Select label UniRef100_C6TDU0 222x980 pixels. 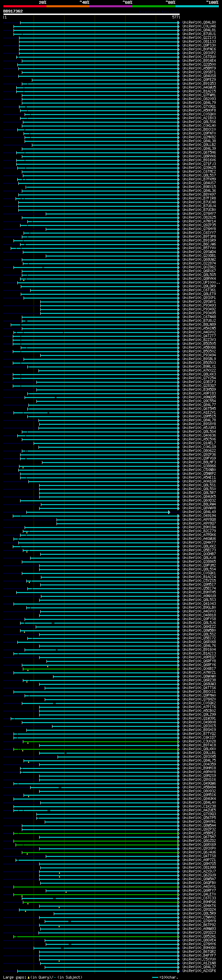click(199, 57)
